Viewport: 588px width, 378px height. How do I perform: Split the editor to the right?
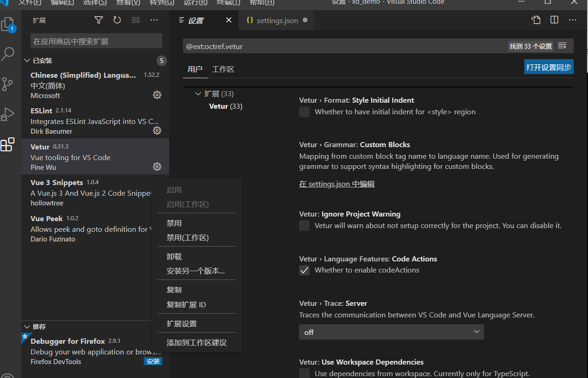click(554, 20)
